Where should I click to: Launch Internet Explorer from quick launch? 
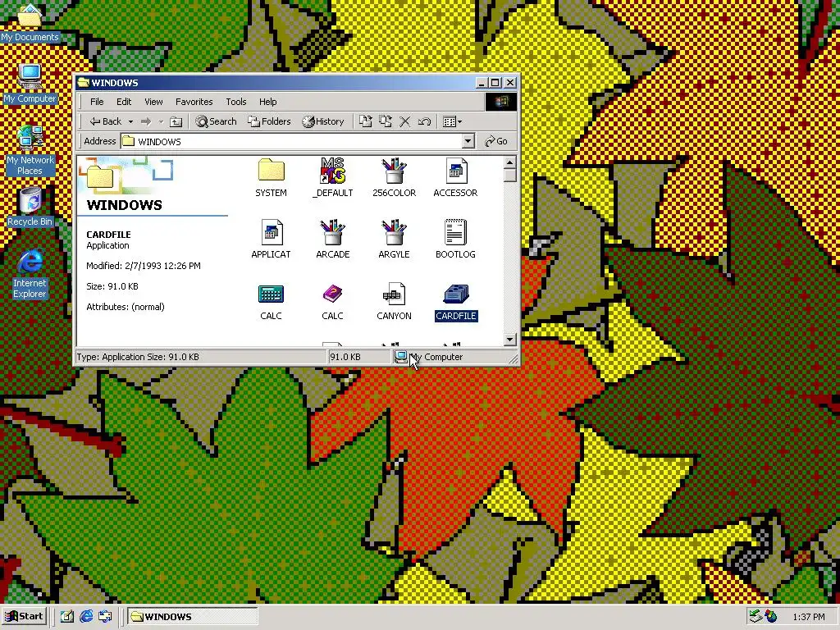coord(86,617)
